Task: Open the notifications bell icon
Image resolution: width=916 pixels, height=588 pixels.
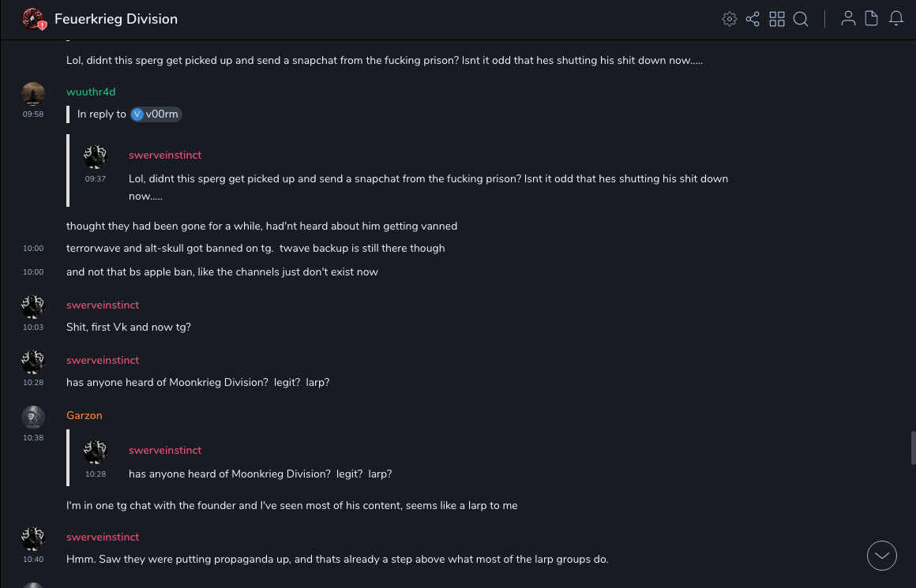Action: (x=896, y=19)
